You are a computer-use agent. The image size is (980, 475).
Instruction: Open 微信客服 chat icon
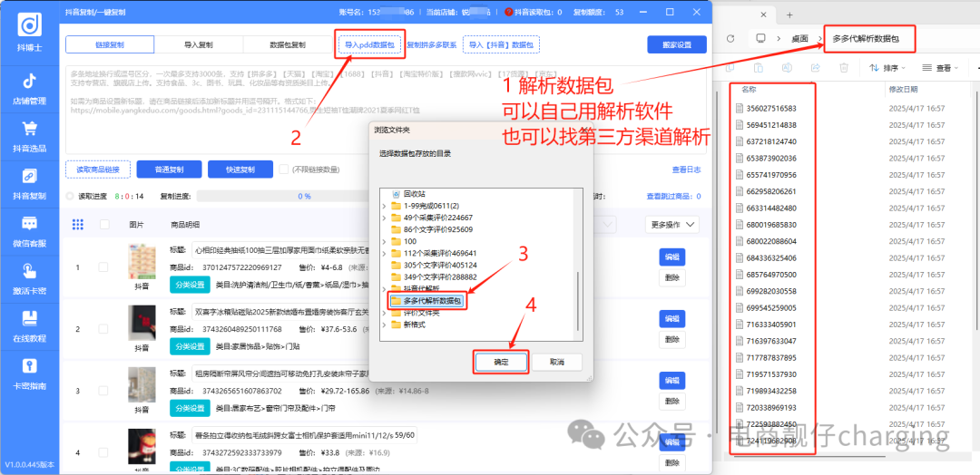(x=29, y=224)
